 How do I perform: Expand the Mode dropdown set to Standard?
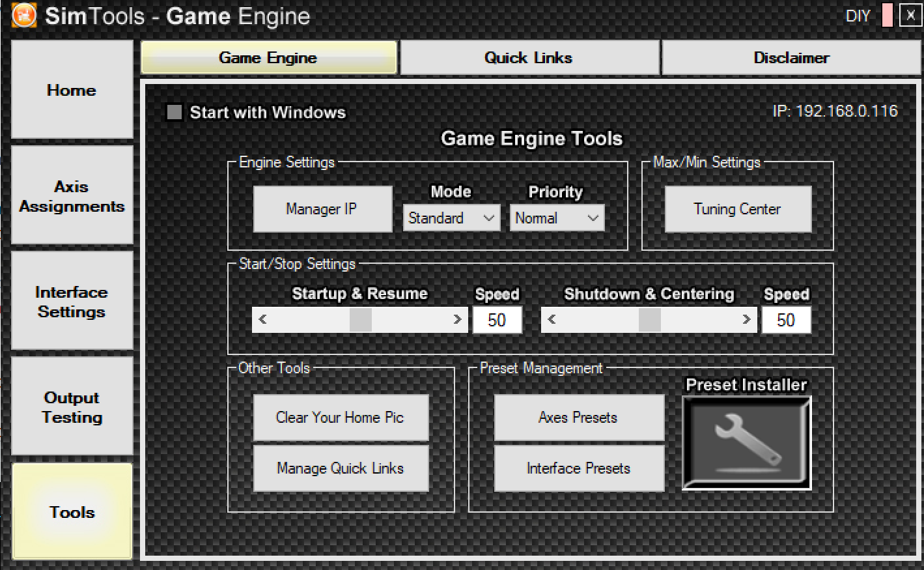click(x=451, y=218)
